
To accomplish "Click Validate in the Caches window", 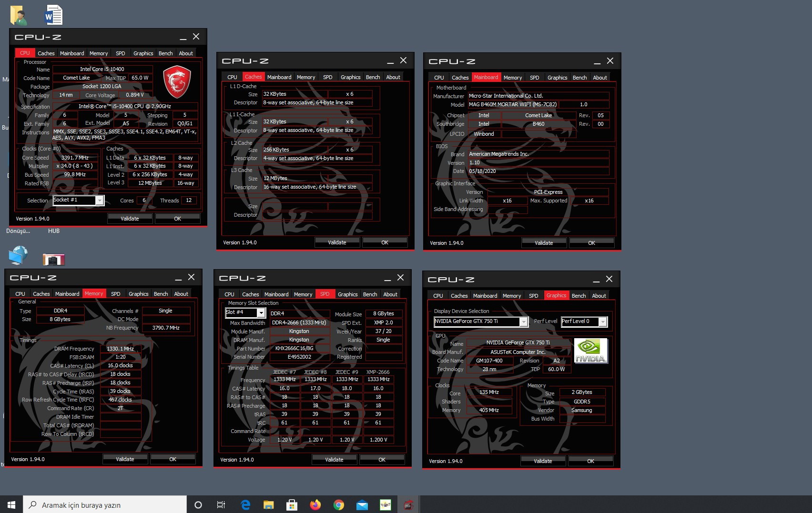I will coord(337,242).
